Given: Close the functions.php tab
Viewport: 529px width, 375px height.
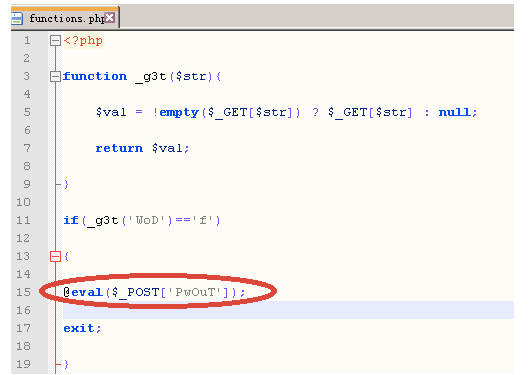Looking at the screenshot, I should 109,18.
